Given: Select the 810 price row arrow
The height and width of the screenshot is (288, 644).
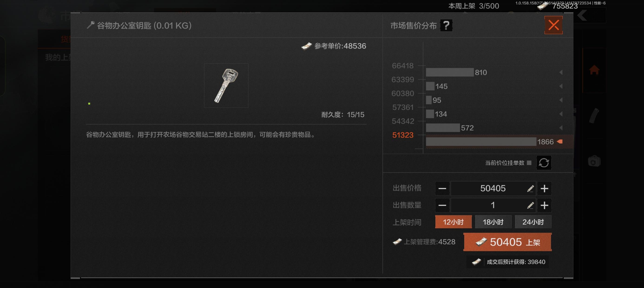Looking at the screenshot, I should click(x=561, y=72).
